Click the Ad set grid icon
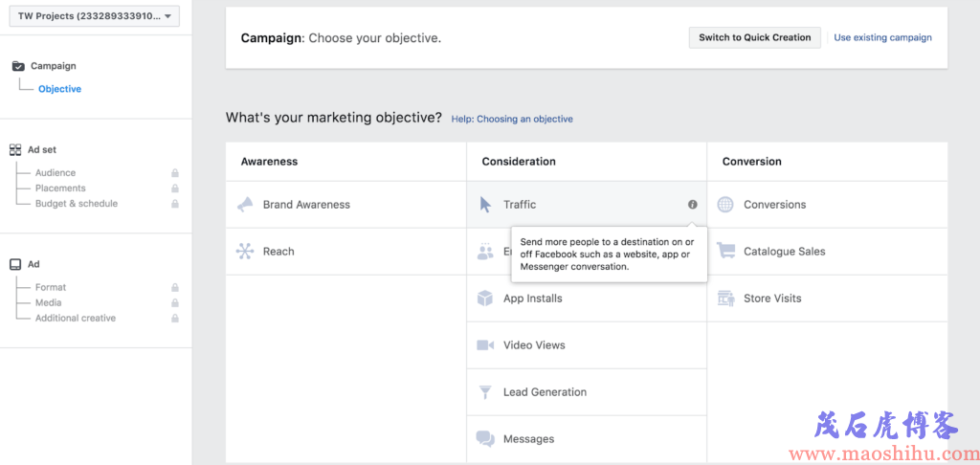 click(15, 150)
